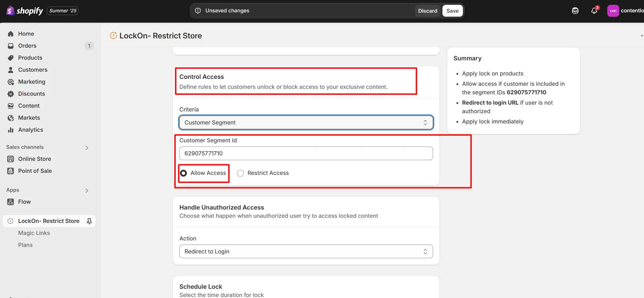
Task: Click the Analytics bar chart icon
Action: tap(11, 130)
